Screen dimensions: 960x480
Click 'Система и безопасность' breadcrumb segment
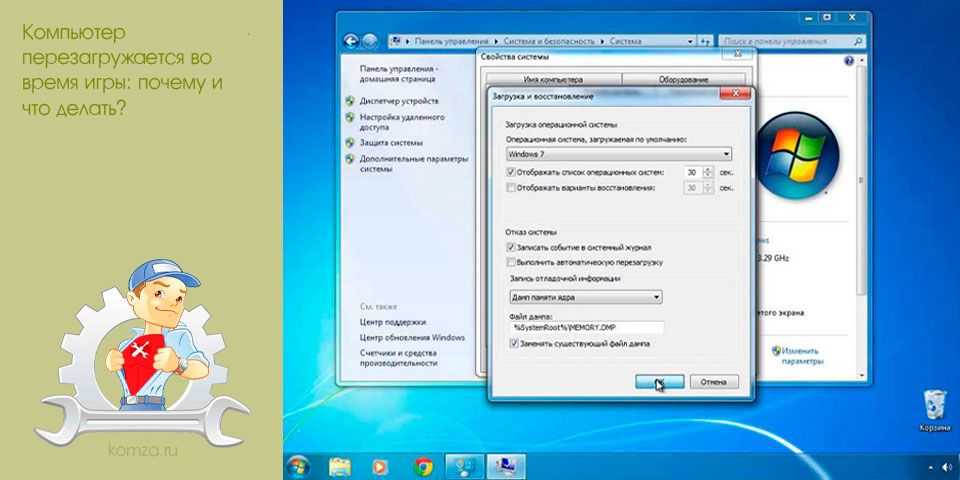[x=549, y=42]
